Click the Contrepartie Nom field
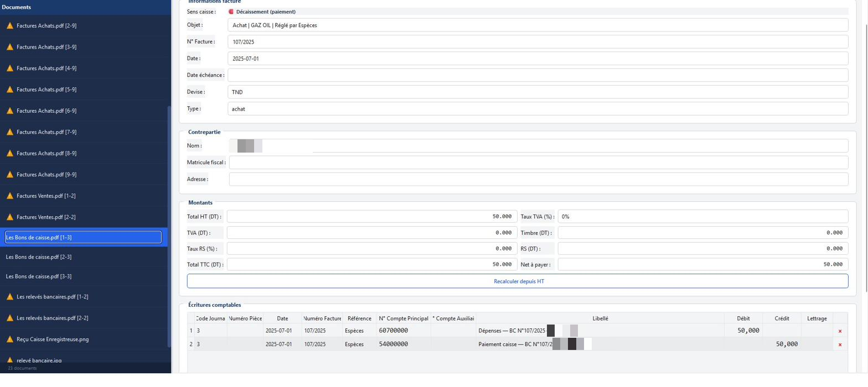Screen dimensions: 868x387 click(539, 146)
